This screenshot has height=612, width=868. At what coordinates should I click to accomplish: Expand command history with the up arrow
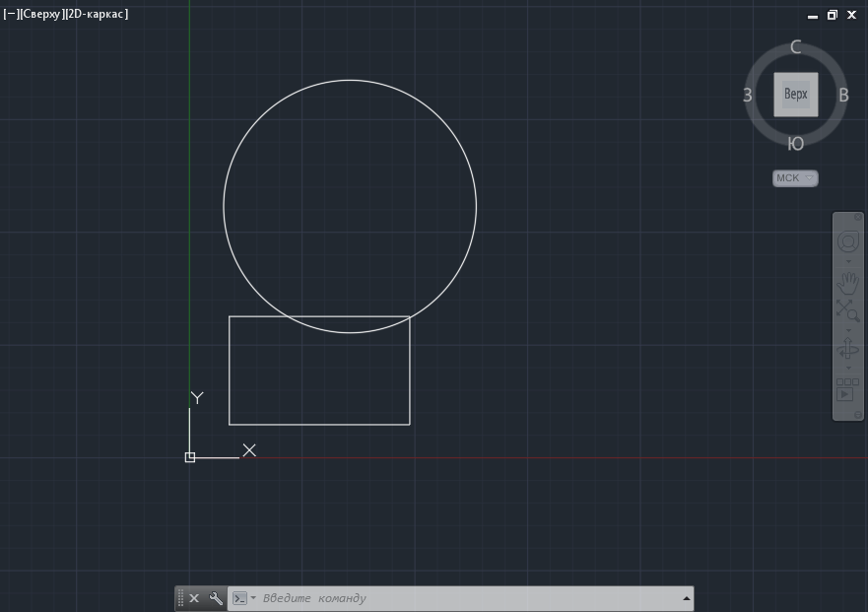pyautogui.click(x=686, y=598)
